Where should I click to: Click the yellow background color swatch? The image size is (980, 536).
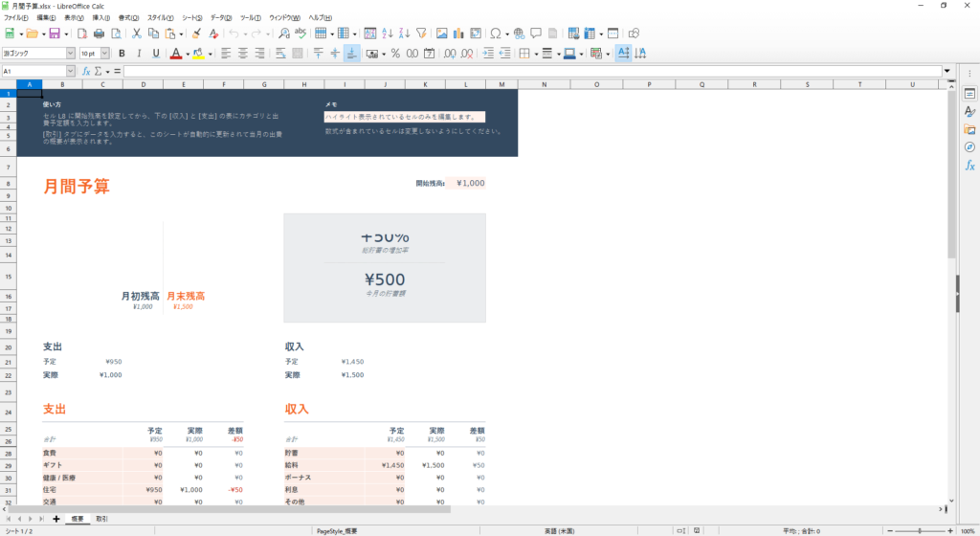click(x=199, y=54)
